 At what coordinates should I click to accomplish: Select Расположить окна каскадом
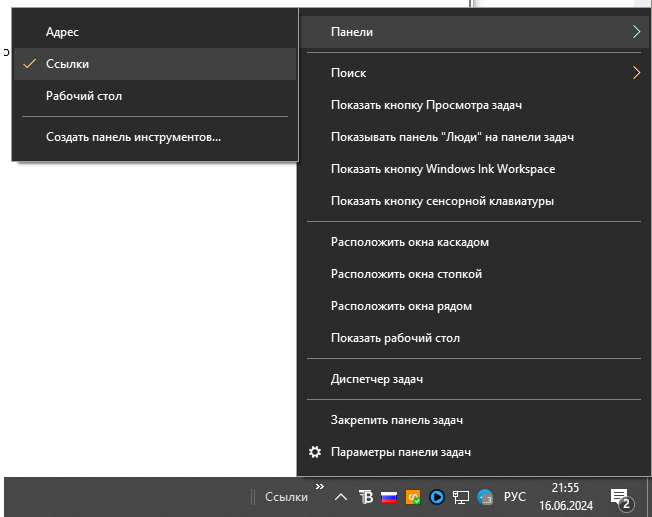474,242
